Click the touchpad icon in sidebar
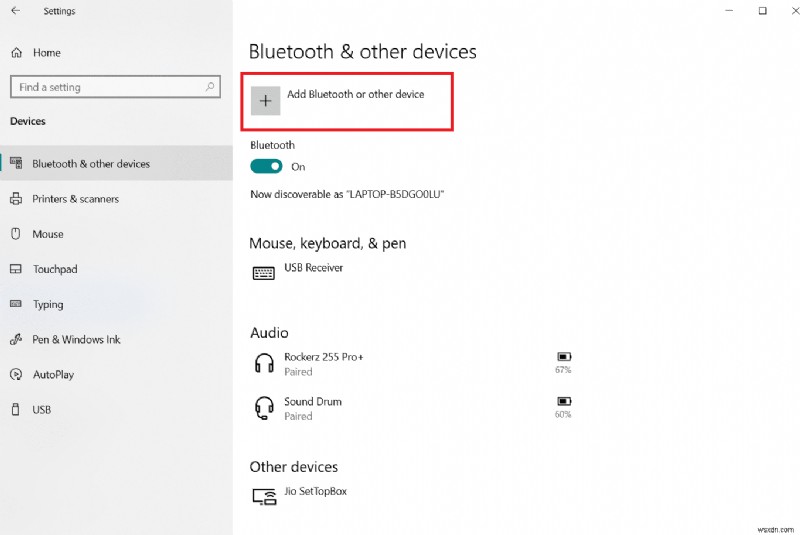 tap(16, 268)
